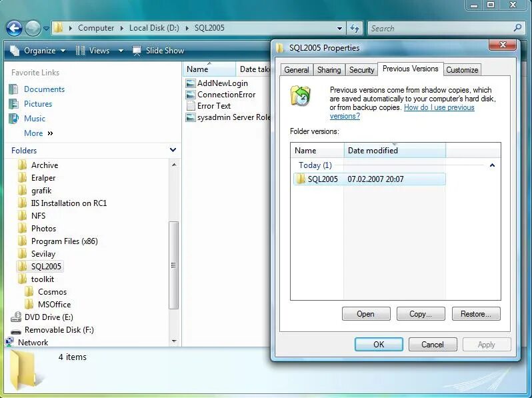This screenshot has height=398, width=532.
Task: Close the SQL2005 Properties dialog
Action: pyautogui.click(x=503, y=45)
